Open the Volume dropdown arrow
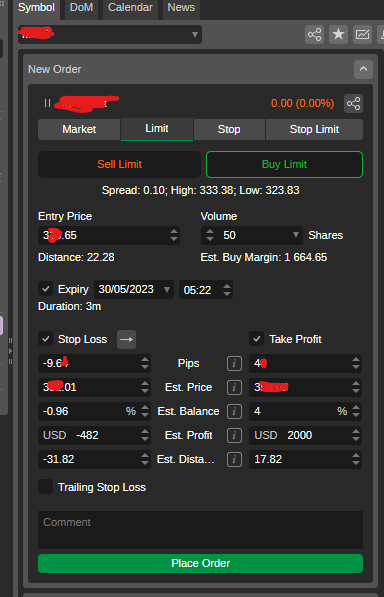Viewport: 384px width, 597px height. click(x=296, y=235)
